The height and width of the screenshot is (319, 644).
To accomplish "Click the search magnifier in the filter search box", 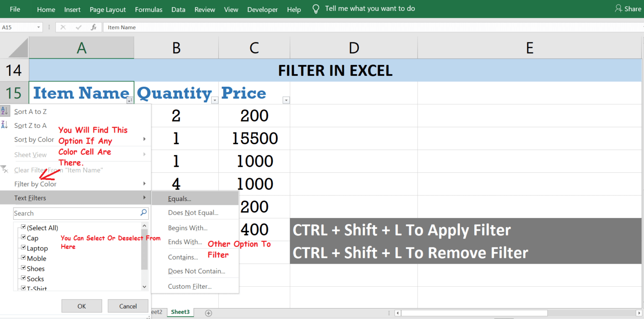I will pos(144,213).
